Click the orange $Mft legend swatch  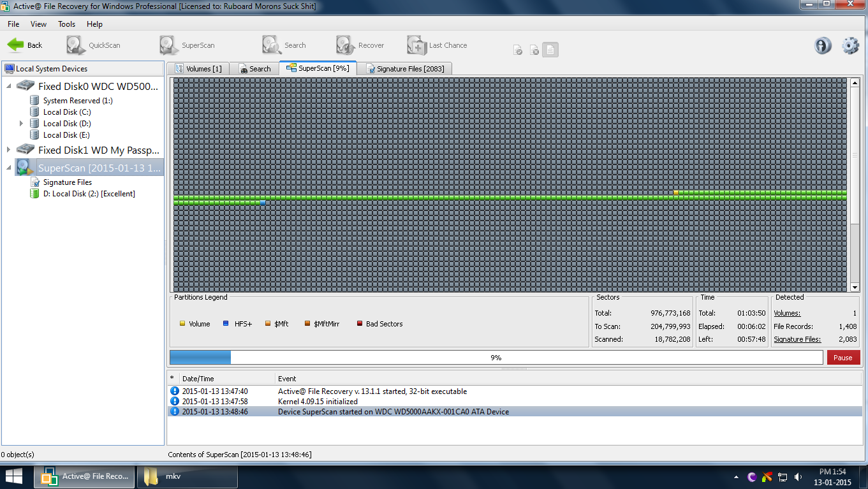268,324
